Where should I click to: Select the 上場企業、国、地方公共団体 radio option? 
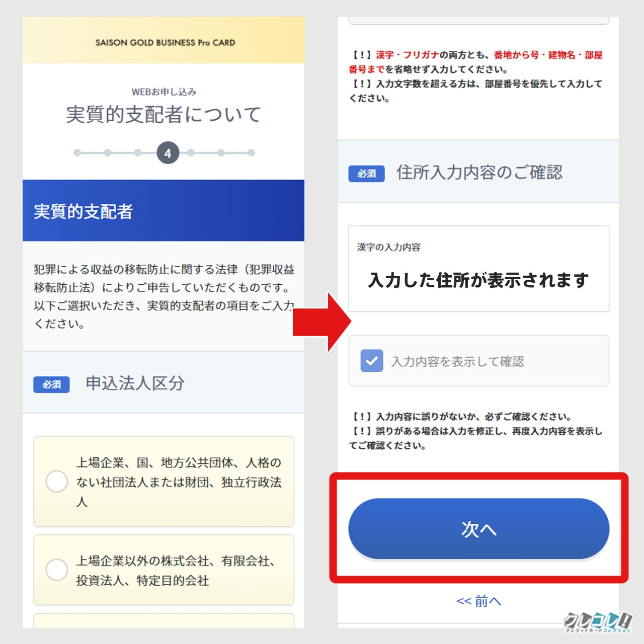pos(56,481)
